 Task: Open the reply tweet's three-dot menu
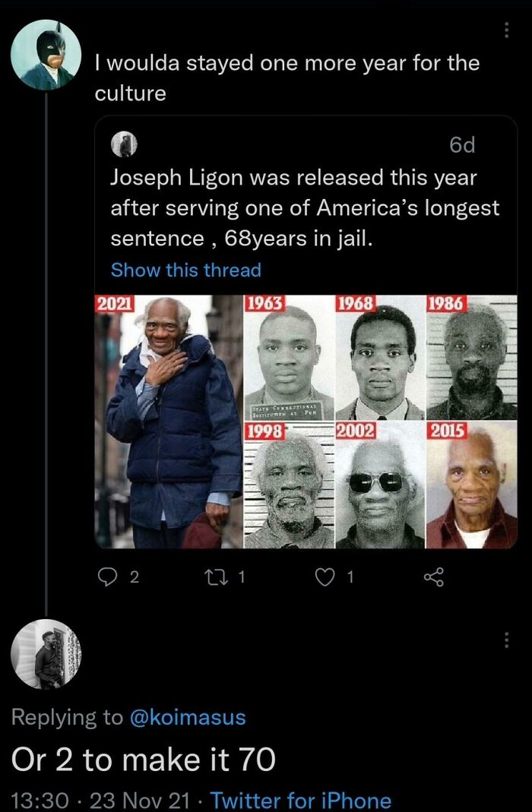(506, 640)
